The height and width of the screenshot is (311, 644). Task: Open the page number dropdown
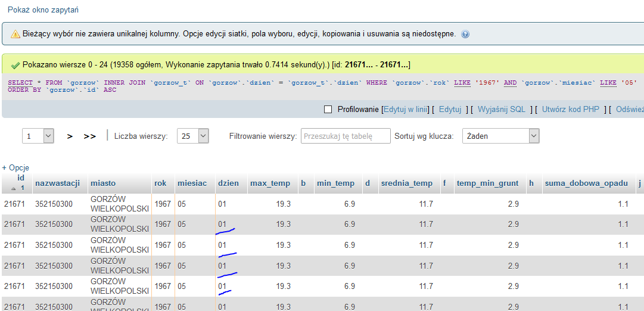[38, 136]
